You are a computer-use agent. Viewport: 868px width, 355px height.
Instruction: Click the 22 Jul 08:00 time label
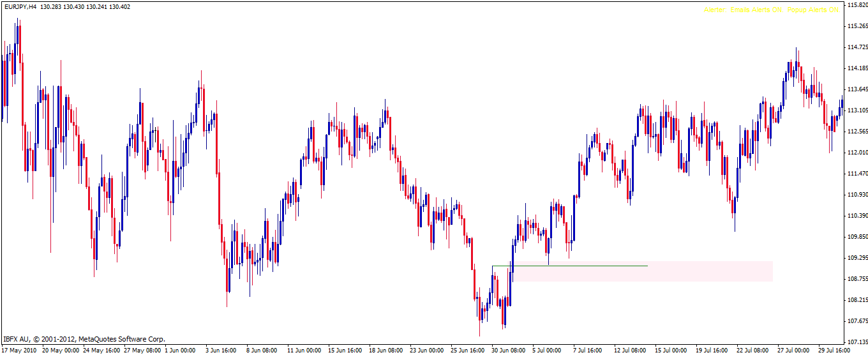[x=754, y=351]
